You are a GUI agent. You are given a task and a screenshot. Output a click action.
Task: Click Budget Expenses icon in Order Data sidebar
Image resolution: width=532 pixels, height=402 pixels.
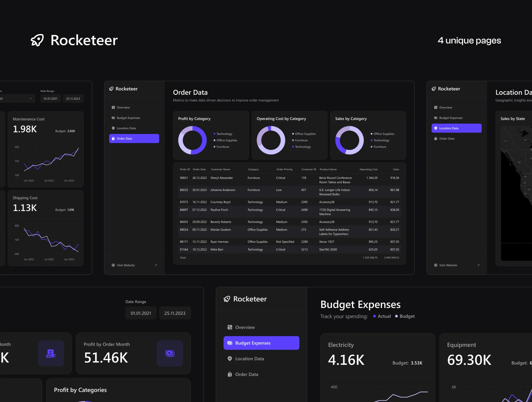113,118
